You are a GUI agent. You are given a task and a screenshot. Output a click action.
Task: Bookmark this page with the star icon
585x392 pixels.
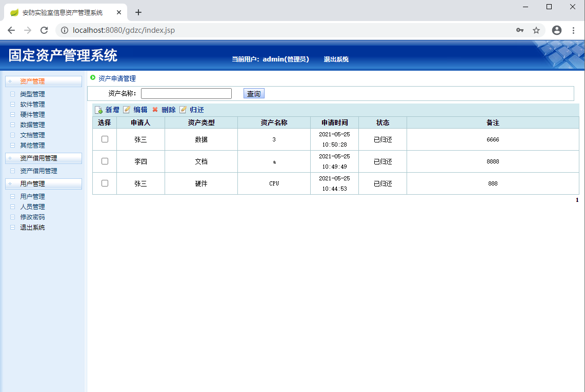[536, 30]
